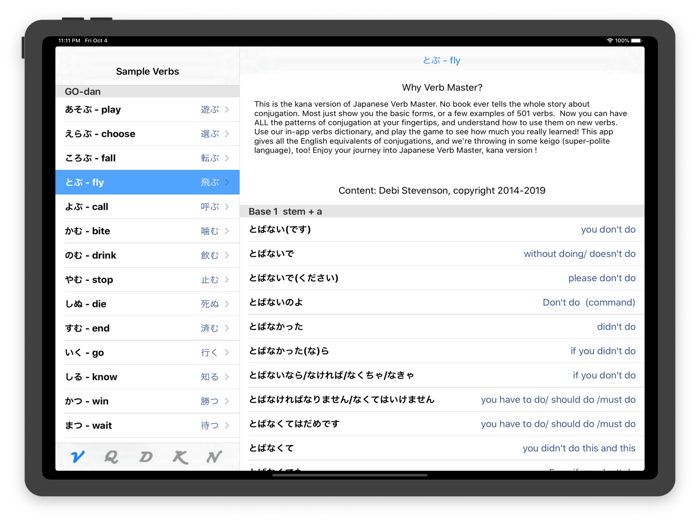Tap the とばないなら/なければ conjugation row

coord(442,375)
